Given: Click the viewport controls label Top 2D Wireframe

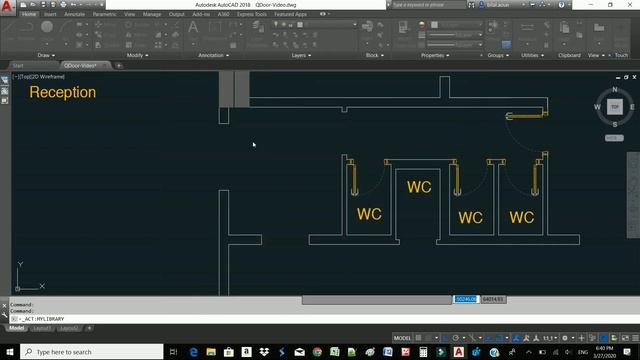Looking at the screenshot, I should click(x=39, y=76).
